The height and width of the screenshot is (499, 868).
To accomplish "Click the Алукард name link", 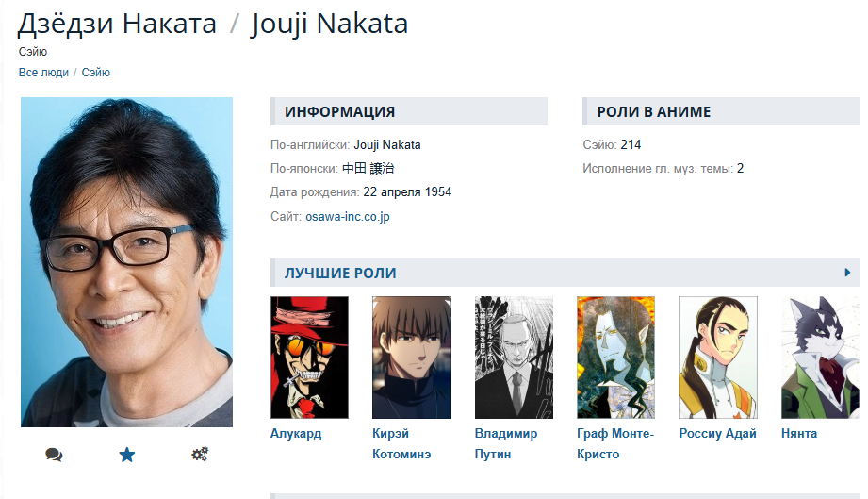I will [296, 434].
